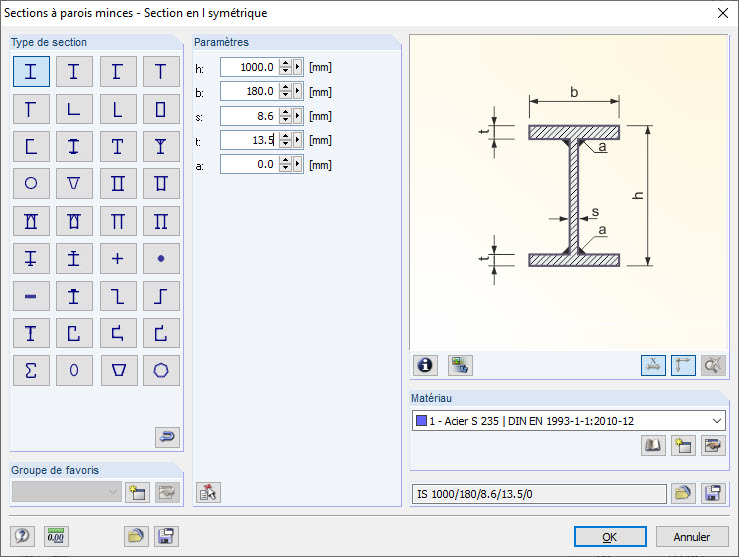Screen dimensions: 739x557
Task: Click the pick parameters icon below Paramètres
Action: coord(208,493)
